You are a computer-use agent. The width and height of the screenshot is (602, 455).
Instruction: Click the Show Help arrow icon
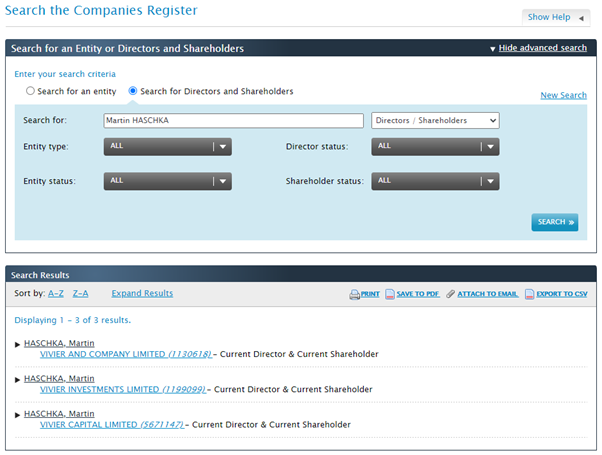[x=581, y=18]
